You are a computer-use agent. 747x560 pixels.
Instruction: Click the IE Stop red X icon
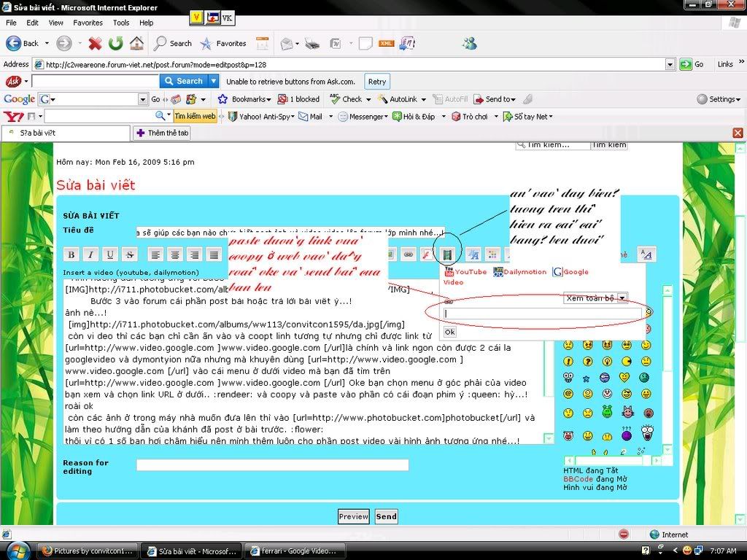click(95, 44)
